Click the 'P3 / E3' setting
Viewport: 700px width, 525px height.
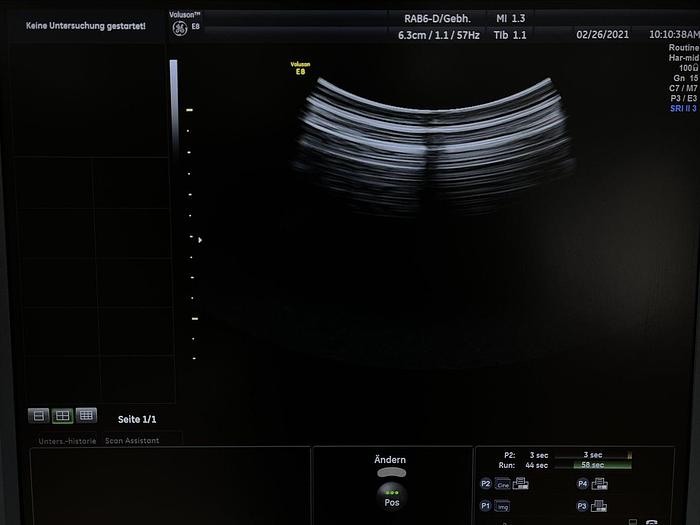(x=683, y=98)
